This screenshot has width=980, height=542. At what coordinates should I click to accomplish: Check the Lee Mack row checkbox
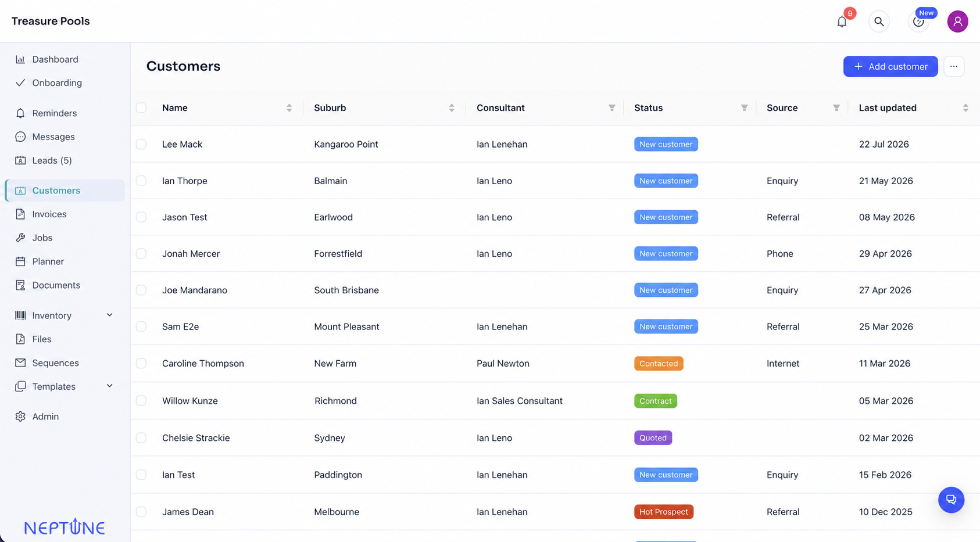pos(141,144)
